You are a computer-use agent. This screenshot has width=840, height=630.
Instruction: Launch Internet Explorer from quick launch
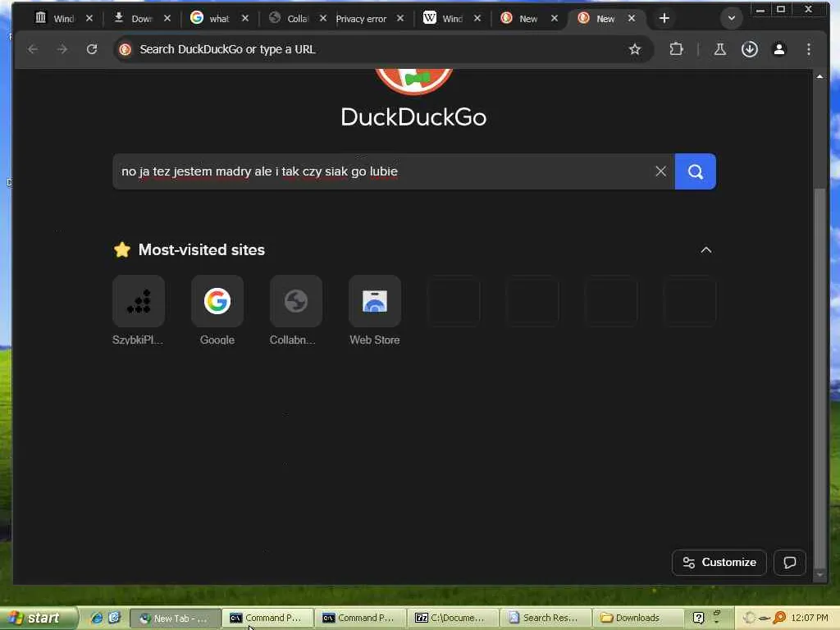click(97, 618)
